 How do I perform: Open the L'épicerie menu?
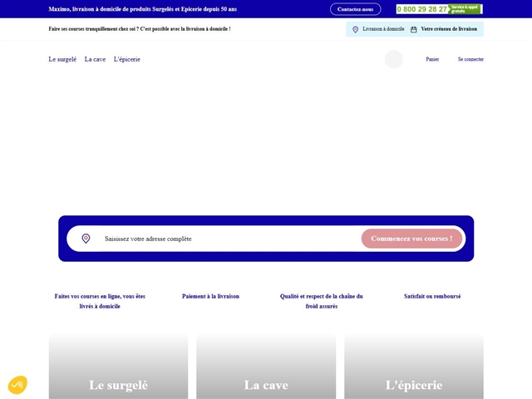click(x=127, y=59)
